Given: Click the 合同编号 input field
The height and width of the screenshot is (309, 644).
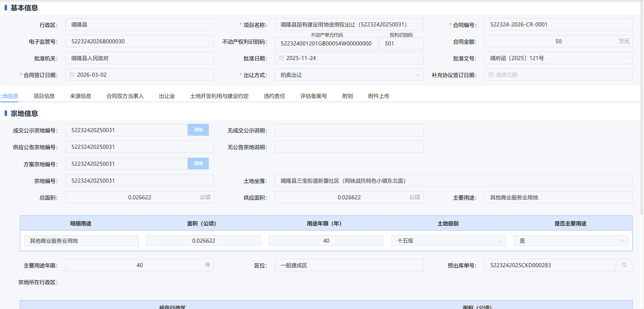Looking at the screenshot, I should click(x=558, y=25).
